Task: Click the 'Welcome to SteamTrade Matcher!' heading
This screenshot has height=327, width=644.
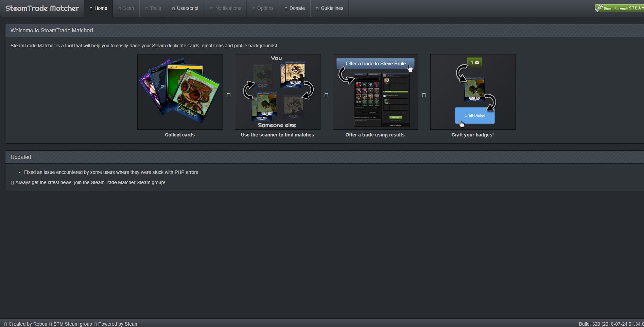Action: tap(52, 30)
